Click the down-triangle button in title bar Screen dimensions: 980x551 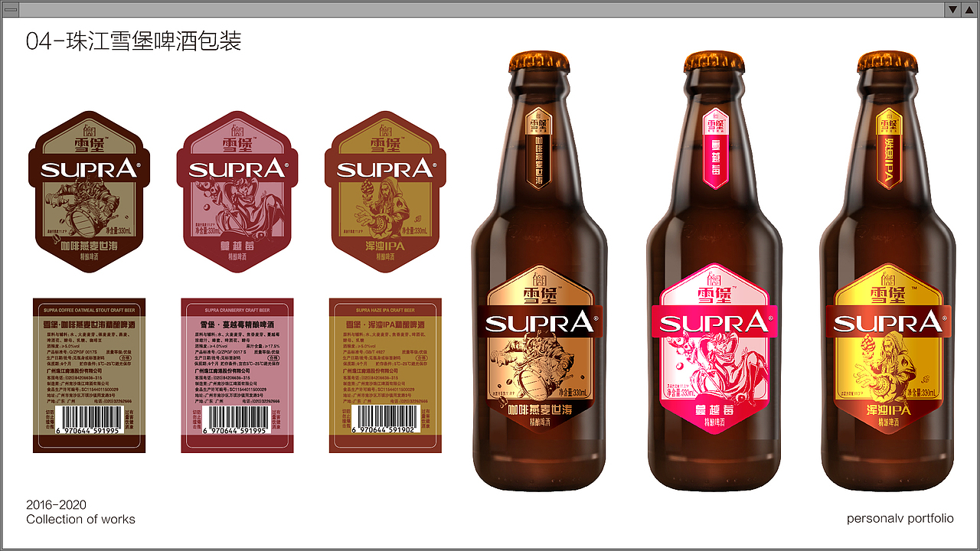(x=952, y=10)
